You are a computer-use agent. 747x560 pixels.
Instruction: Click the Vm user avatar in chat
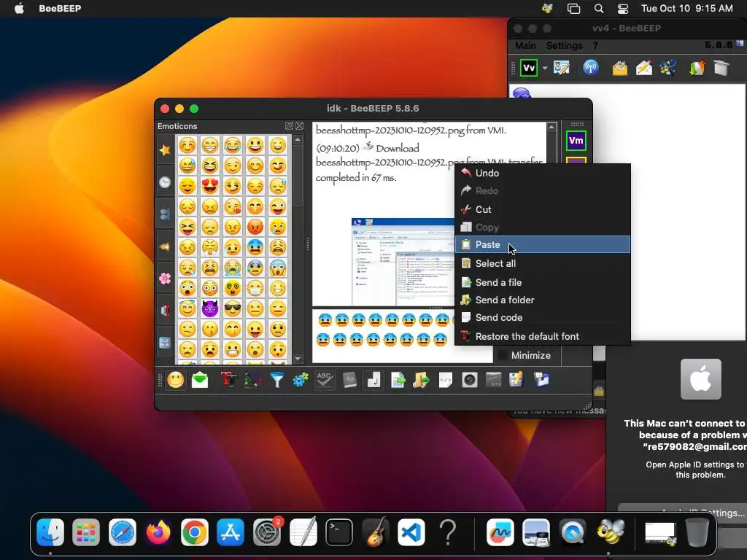(576, 141)
